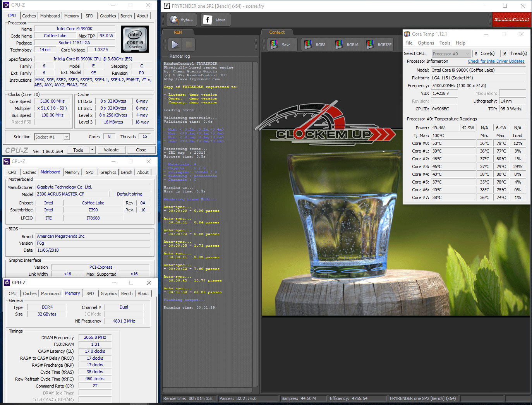
Task: Open the Options menu in Core Temp
Action: [x=426, y=43]
